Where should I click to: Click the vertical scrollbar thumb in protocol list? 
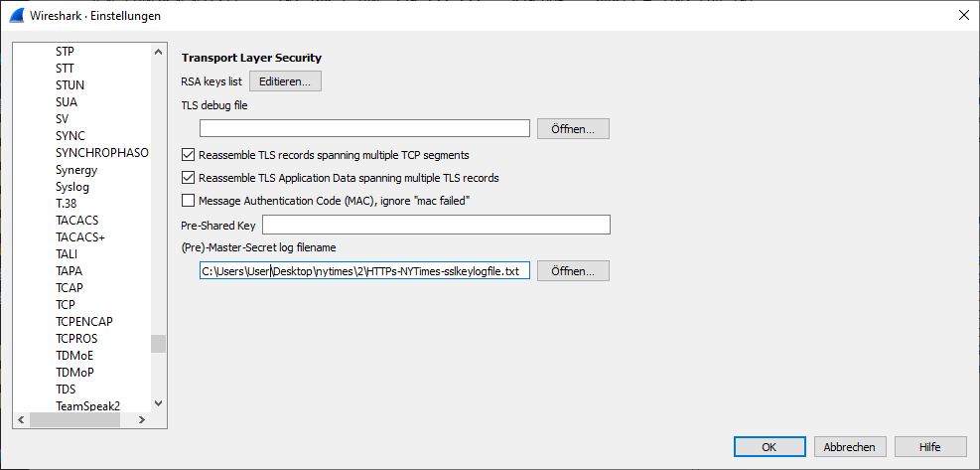158,344
